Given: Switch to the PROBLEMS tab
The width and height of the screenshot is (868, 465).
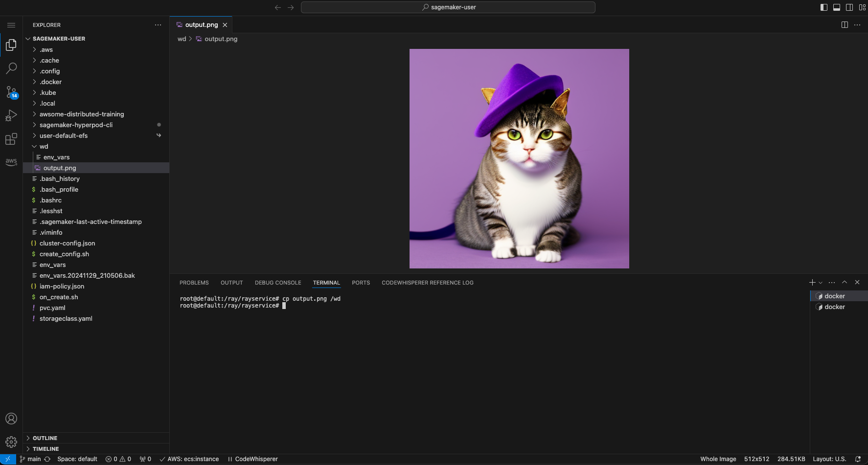Looking at the screenshot, I should [194, 283].
